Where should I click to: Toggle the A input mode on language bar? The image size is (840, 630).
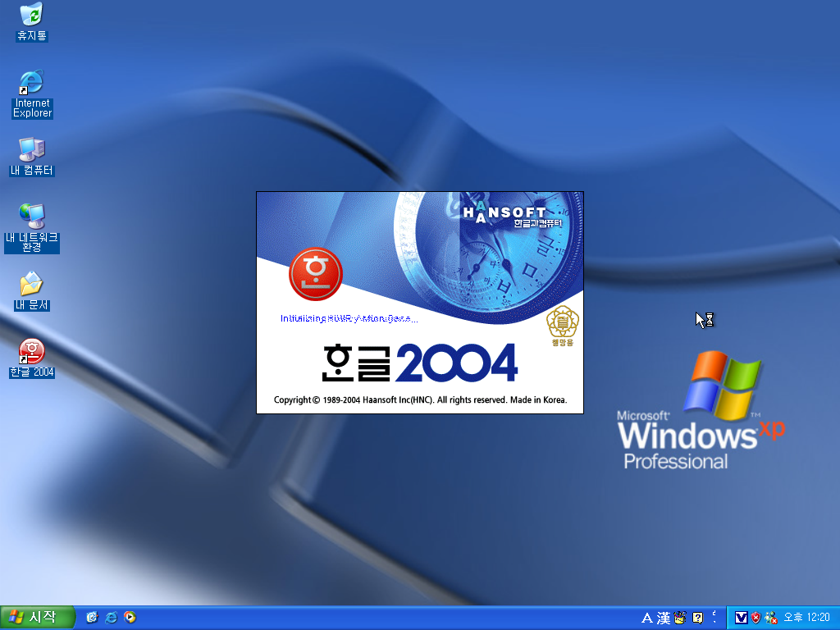tap(647, 619)
